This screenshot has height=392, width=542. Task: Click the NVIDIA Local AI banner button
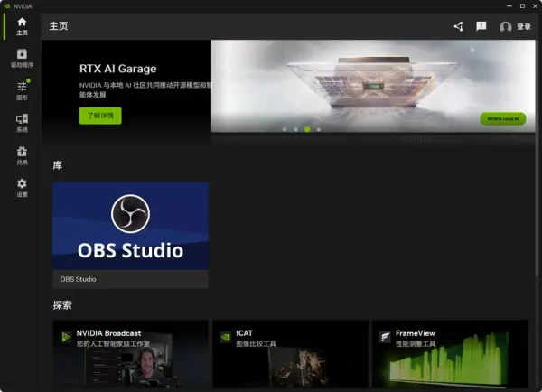click(503, 118)
